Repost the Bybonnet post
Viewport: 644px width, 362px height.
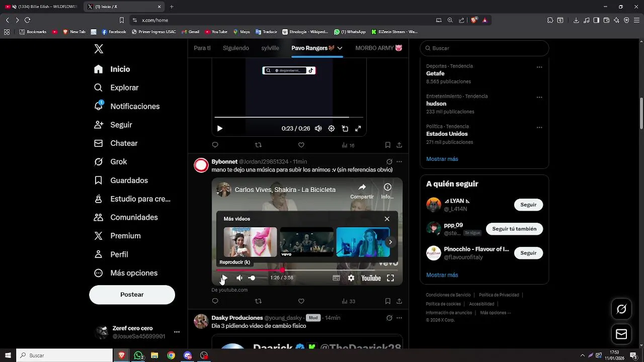[258, 301]
